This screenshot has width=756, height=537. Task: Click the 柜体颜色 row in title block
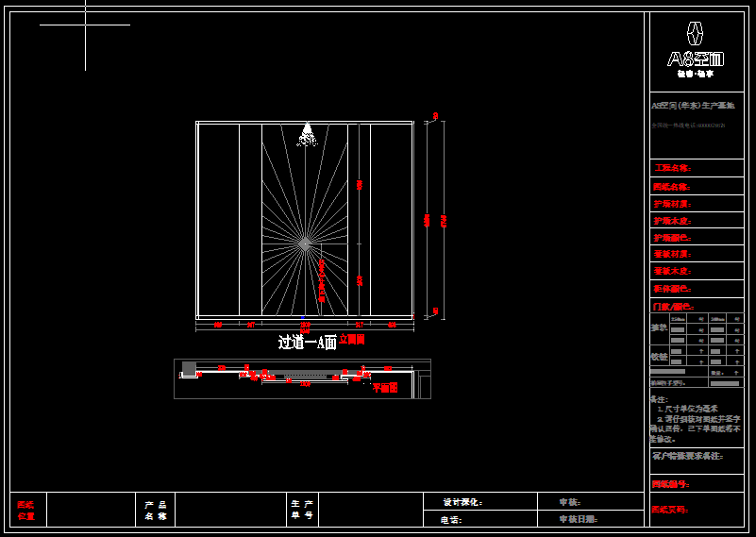tap(673, 289)
